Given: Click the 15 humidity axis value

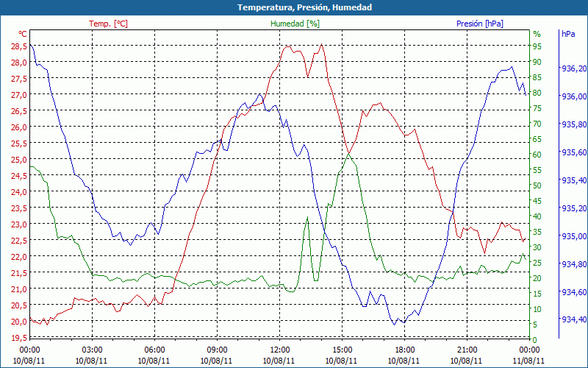Looking at the screenshot, I should 537,294.
